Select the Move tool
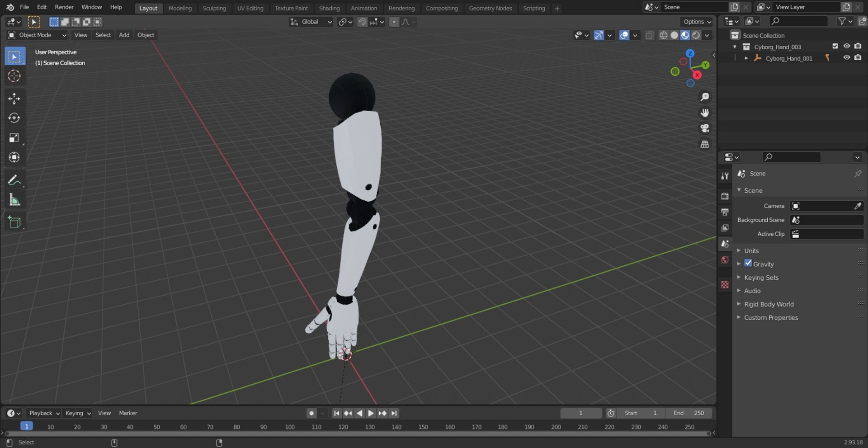Screen dimensions: 868x448 pos(14,99)
